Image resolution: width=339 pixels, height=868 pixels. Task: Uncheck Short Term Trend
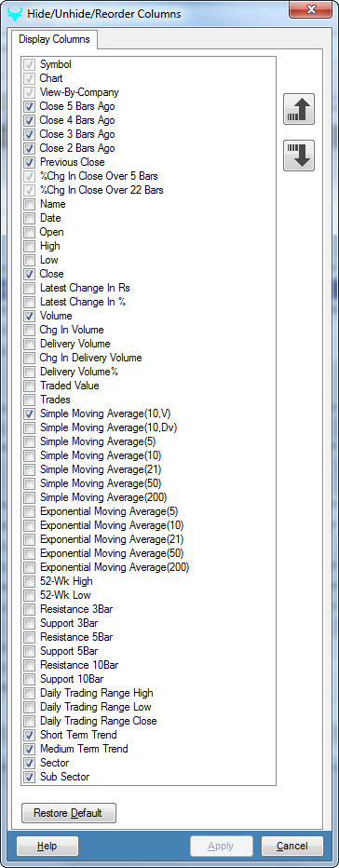[x=30, y=735]
